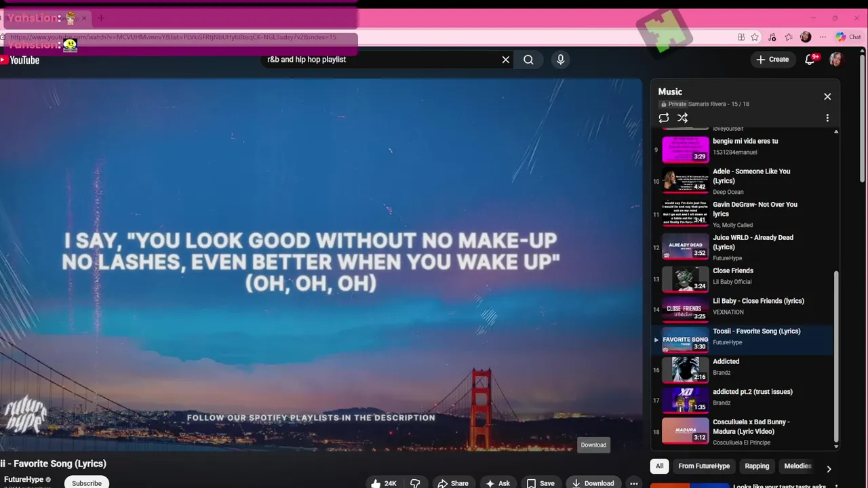868x488 pixels.
Task: Click the playlist panel scrollbar
Action: click(x=835, y=356)
